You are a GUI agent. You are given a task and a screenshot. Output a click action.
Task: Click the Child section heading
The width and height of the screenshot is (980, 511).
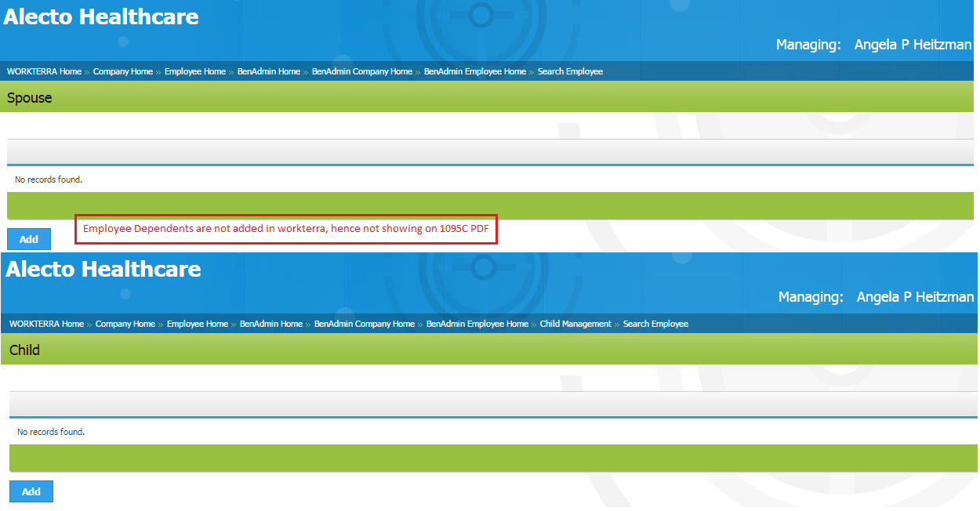24,350
